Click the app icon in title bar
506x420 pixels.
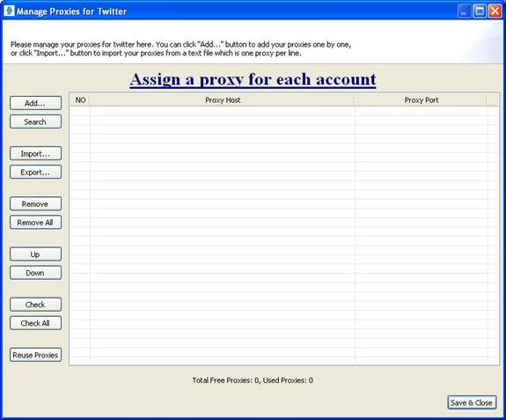point(9,11)
